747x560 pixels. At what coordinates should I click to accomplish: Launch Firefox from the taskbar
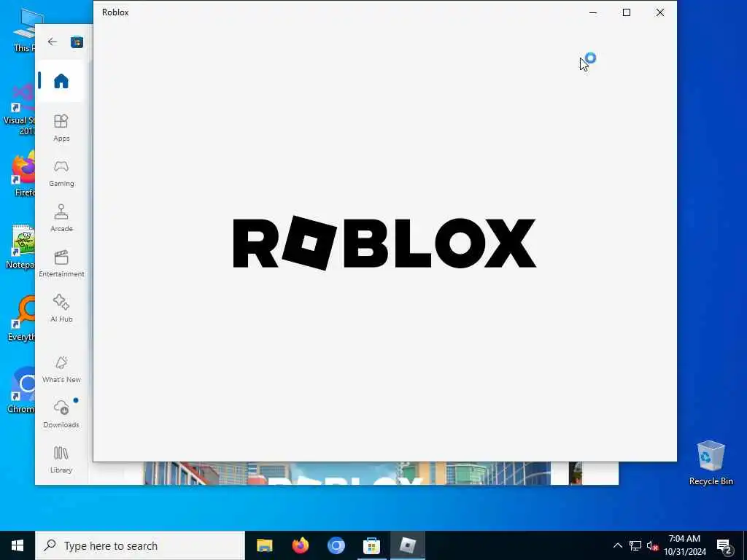pyautogui.click(x=300, y=545)
